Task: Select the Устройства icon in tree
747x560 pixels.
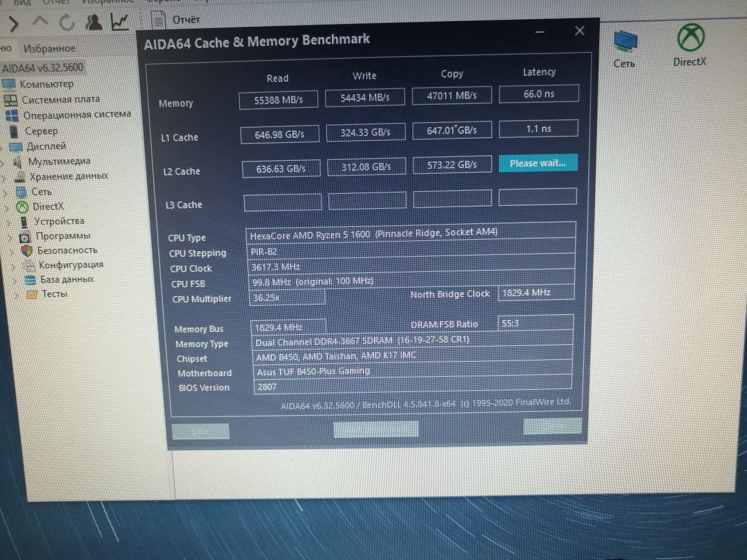Action: click(24, 222)
